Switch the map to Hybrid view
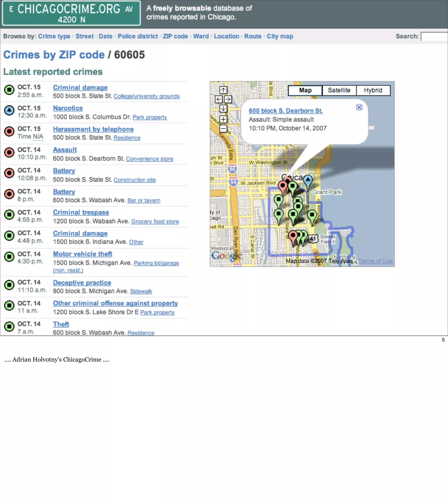Image resolution: width=448 pixels, height=504 pixels. [373, 90]
